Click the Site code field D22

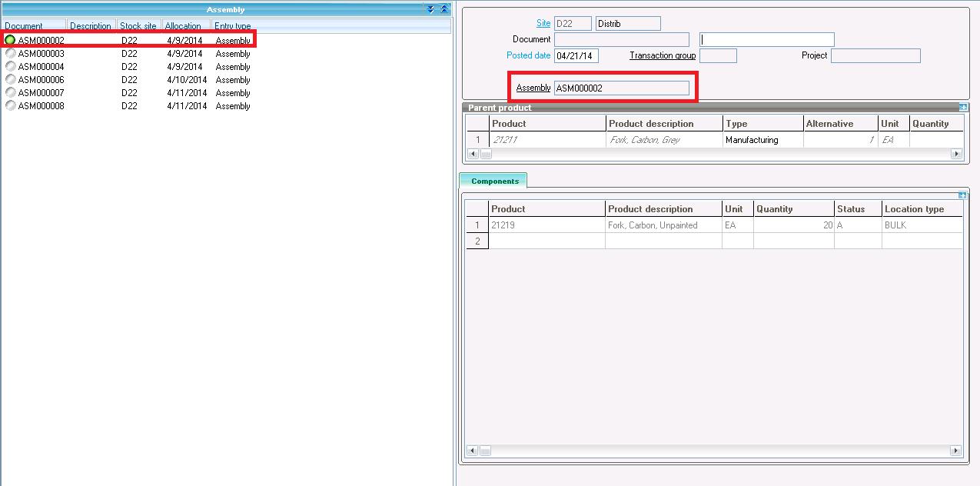point(573,24)
